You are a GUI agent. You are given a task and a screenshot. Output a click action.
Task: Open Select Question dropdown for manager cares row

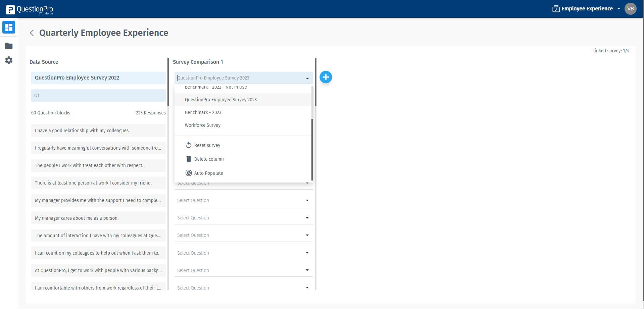coord(243,218)
